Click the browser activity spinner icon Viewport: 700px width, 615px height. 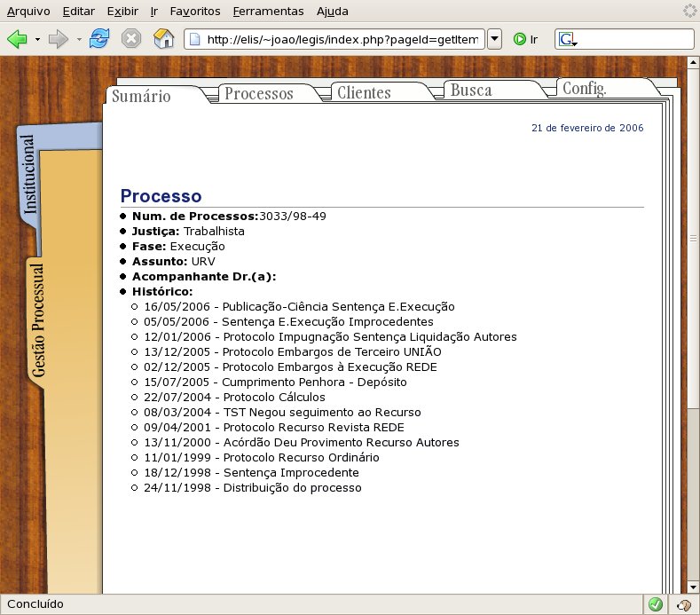pos(689,12)
